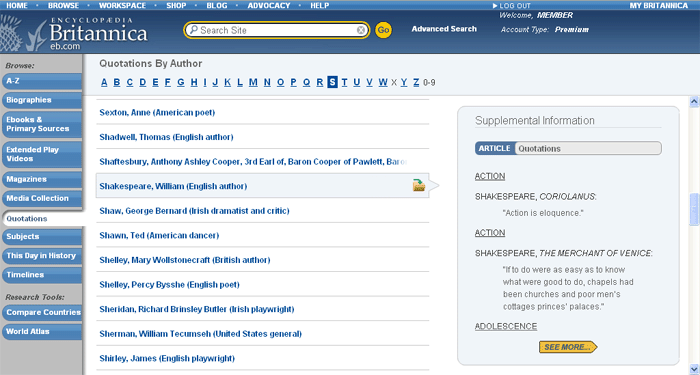Select the ARTICLE toggle tab
This screenshot has width=700, height=375.
click(x=495, y=149)
